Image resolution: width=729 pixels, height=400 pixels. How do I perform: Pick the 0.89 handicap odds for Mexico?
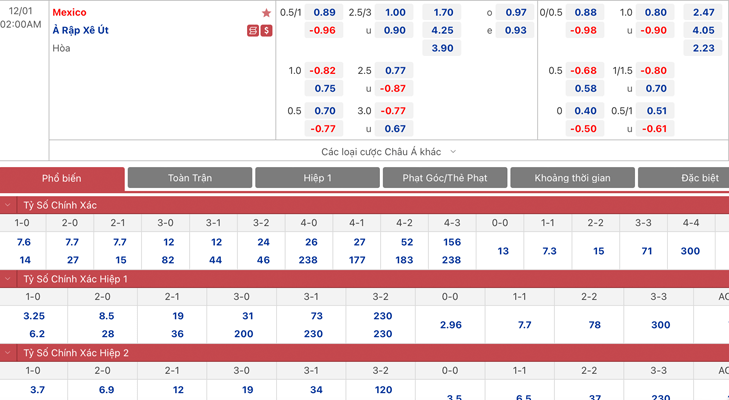pos(325,12)
